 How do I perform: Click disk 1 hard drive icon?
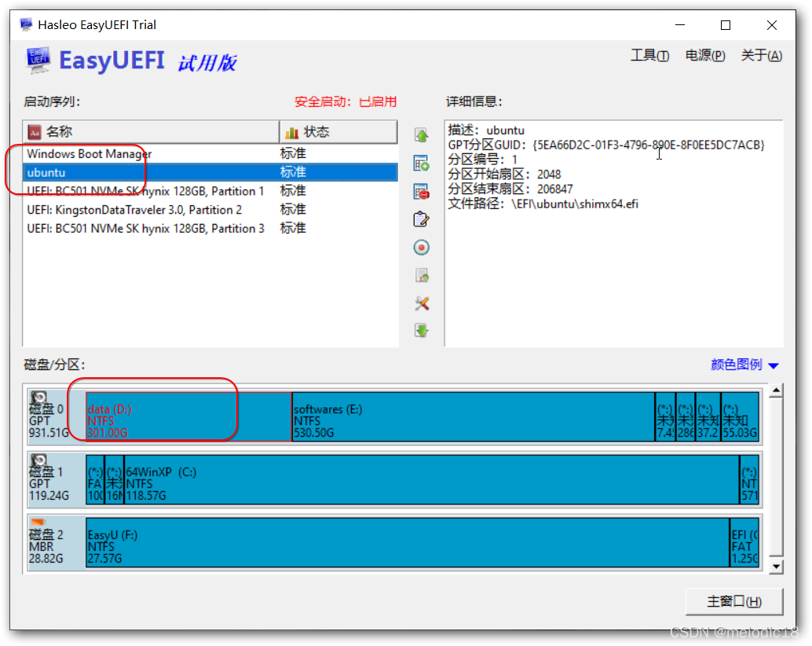pos(38,461)
